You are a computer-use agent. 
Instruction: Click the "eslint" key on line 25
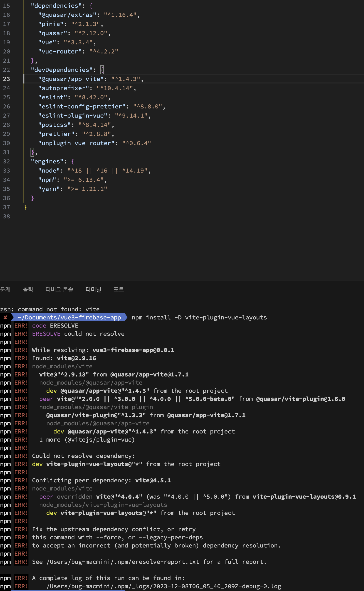click(x=53, y=97)
